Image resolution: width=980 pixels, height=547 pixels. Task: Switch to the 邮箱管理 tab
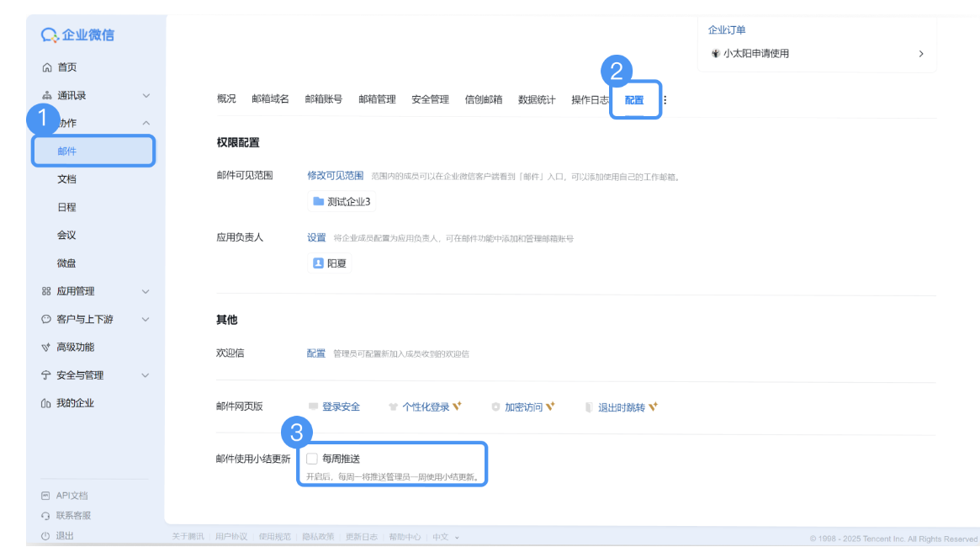tap(377, 99)
